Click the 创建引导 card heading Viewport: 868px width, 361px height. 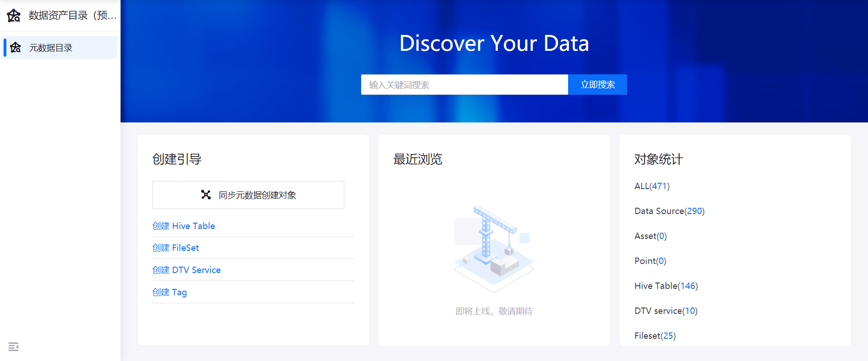click(x=177, y=159)
